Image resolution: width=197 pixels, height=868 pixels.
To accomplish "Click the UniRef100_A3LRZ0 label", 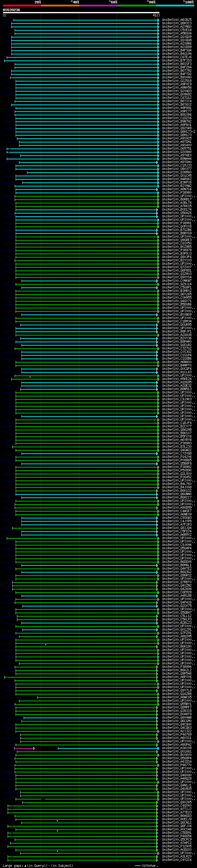I will [x=177, y=856].
